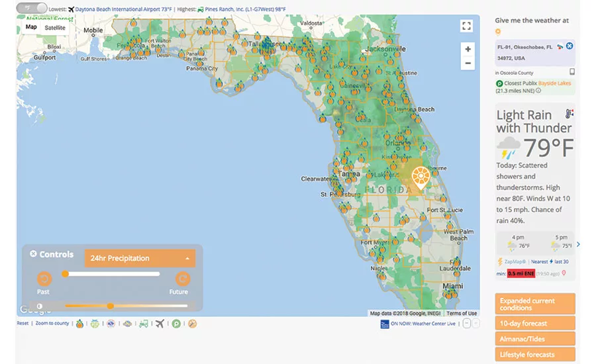Open Almanac/Tides

(535, 339)
